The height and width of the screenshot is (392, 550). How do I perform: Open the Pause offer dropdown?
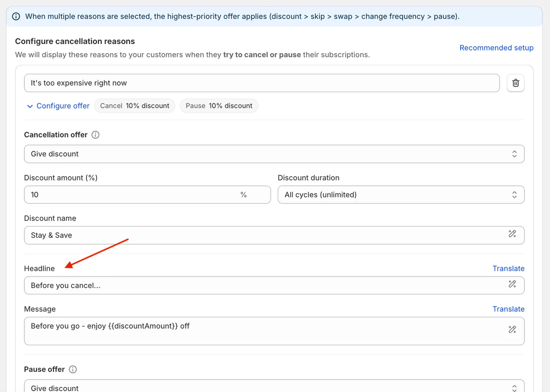coord(274,386)
